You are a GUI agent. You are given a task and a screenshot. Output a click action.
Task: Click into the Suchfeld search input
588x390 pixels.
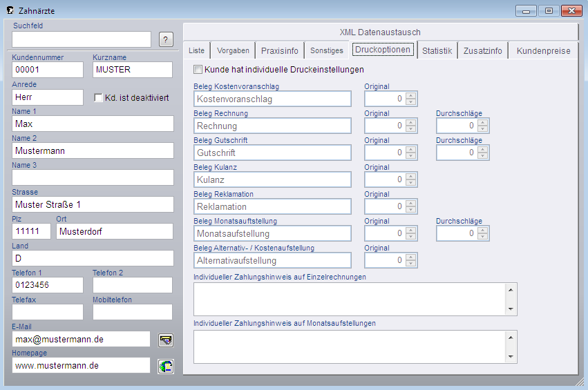click(x=82, y=39)
